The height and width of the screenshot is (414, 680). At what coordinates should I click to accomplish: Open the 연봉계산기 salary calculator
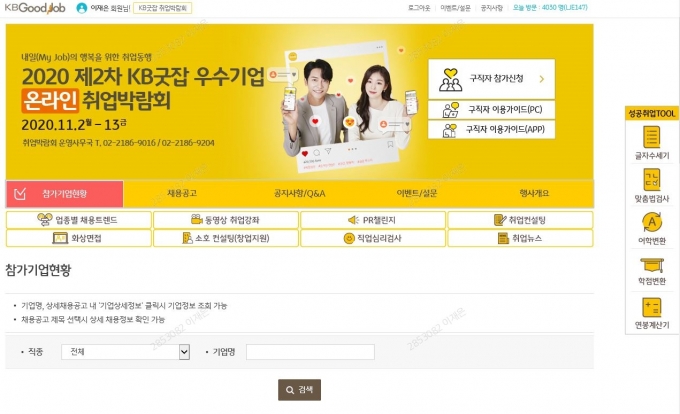click(x=652, y=313)
